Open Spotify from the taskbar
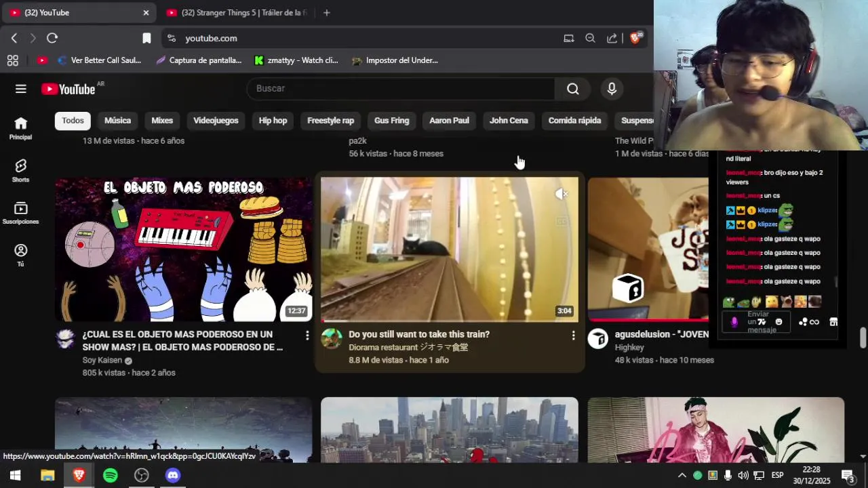 [x=110, y=475]
